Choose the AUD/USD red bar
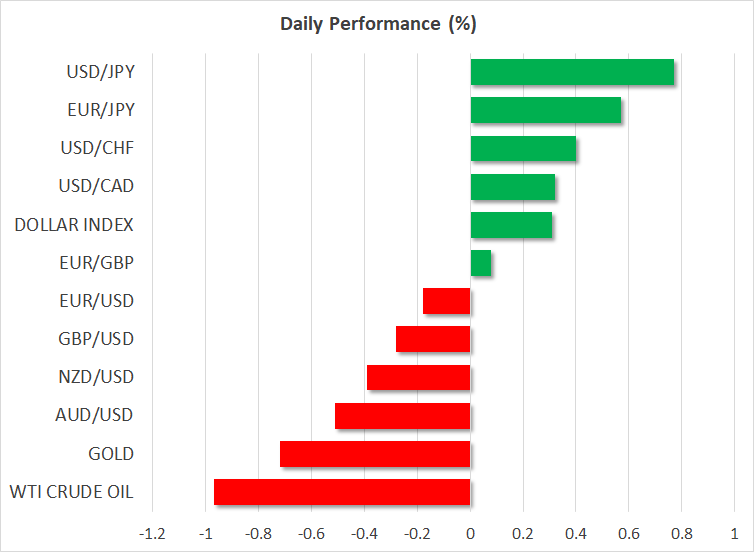The width and height of the screenshot is (754, 552). click(x=402, y=415)
